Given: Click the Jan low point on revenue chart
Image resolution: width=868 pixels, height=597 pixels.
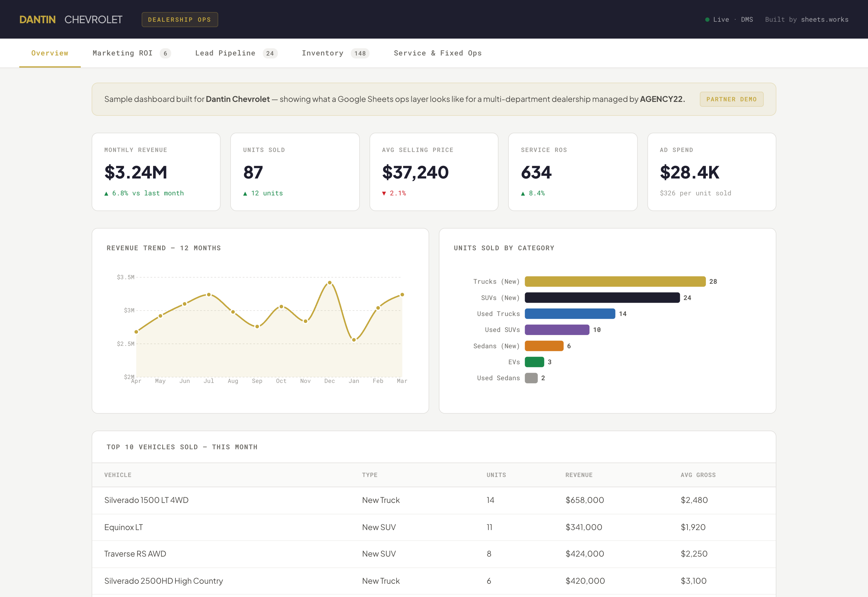Looking at the screenshot, I should coord(354,340).
